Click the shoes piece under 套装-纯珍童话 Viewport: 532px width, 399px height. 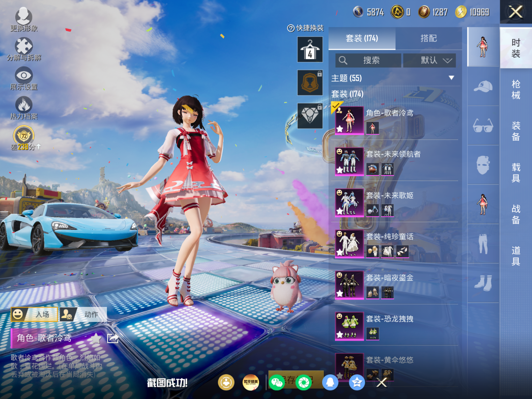coord(402,252)
